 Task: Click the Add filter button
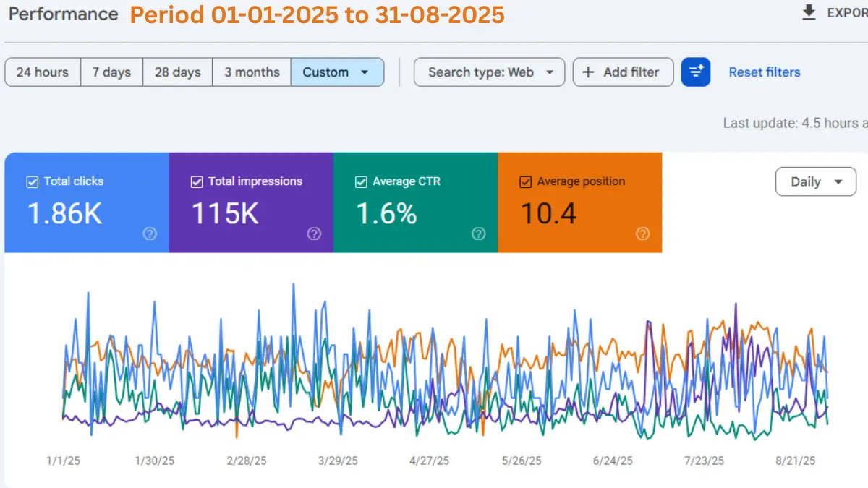[x=623, y=72]
